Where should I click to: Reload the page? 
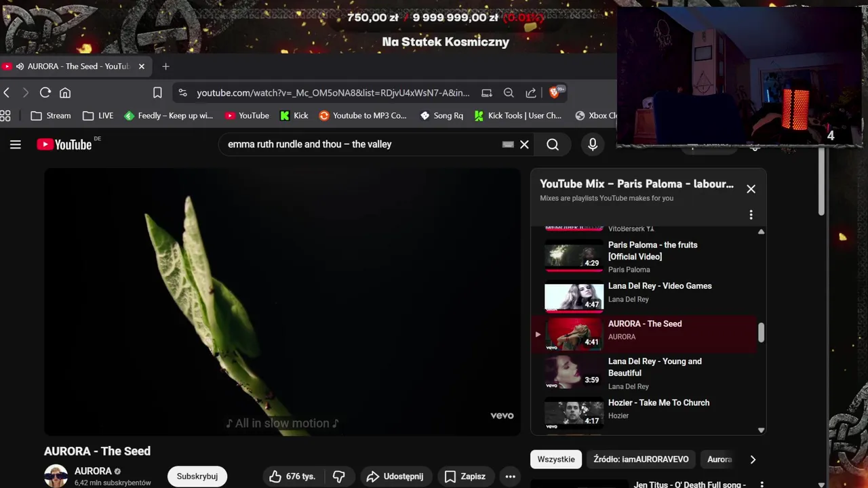(x=45, y=93)
